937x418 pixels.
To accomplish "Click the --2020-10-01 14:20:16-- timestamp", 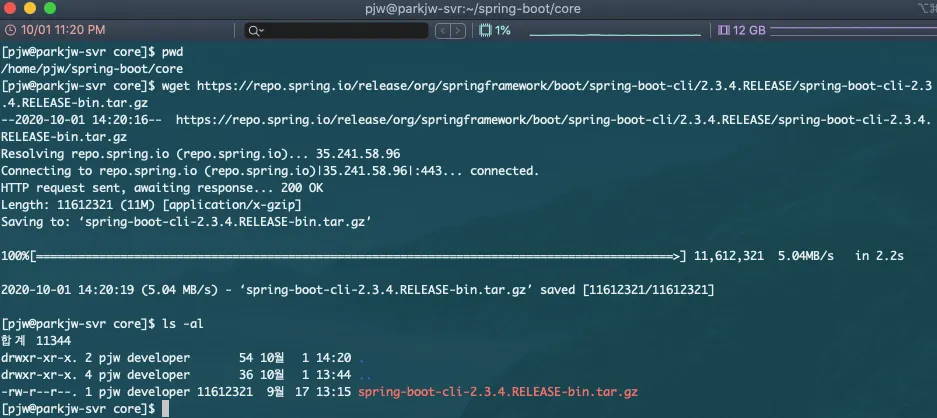I will 81,120.
